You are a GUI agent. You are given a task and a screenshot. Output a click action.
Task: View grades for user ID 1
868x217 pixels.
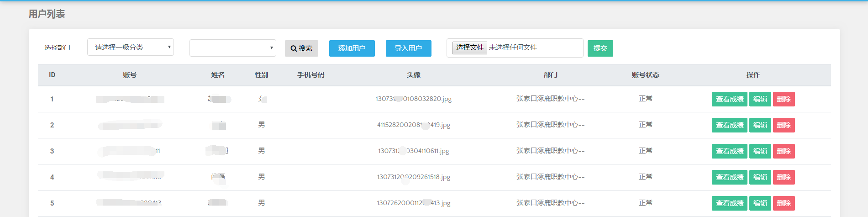coord(729,99)
